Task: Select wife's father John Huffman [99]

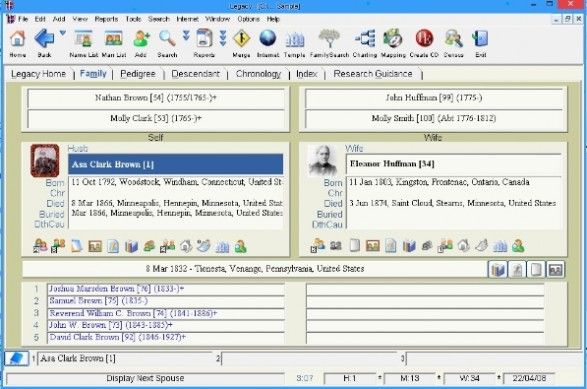Action: coord(434,98)
